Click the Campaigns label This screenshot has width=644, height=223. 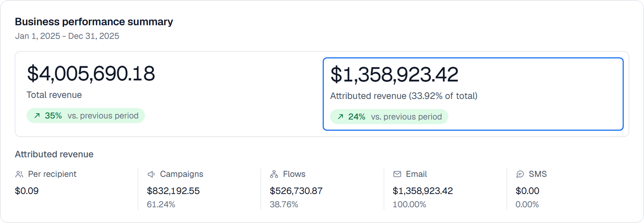[182, 174]
